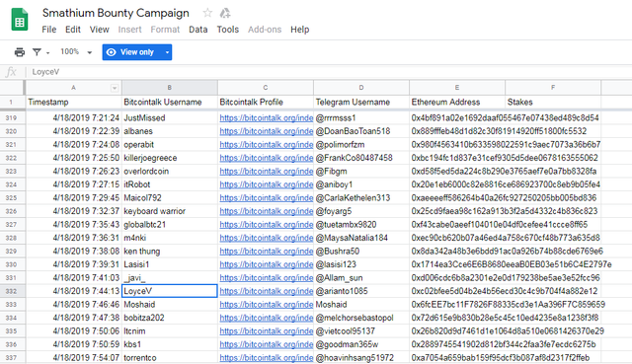Viewport: 632px width, 364px height.
Task: Select the address starting 0xc02bfee5d04b
Action: [x=505, y=291]
